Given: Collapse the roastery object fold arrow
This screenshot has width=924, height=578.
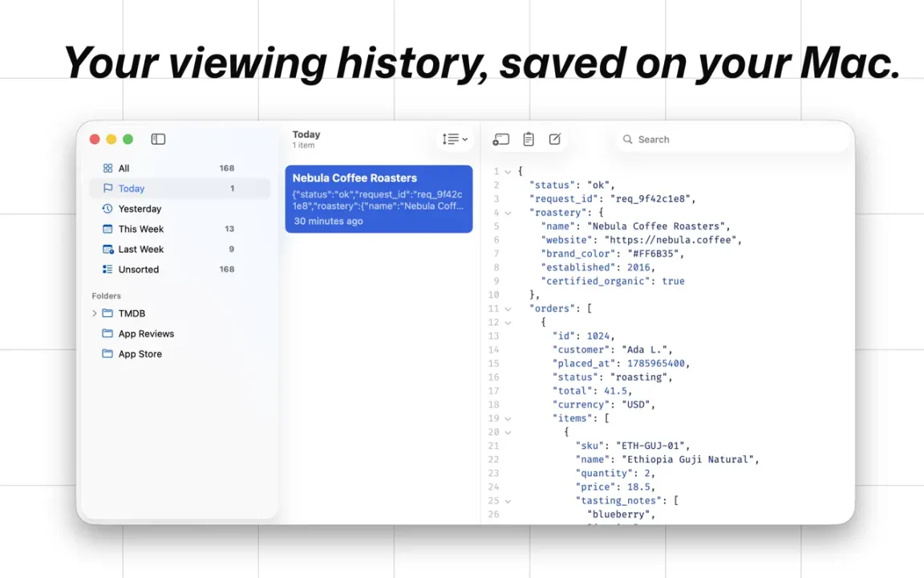Looking at the screenshot, I should coord(508,213).
